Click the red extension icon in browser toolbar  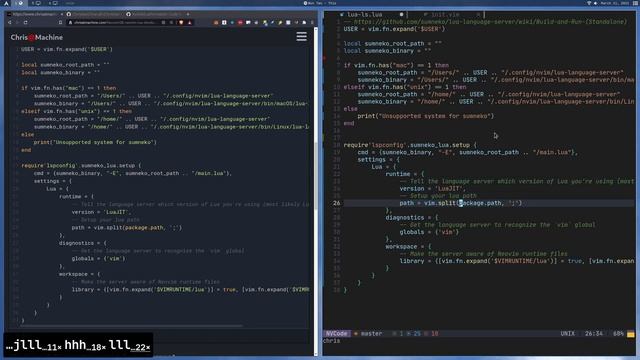click(240, 22)
